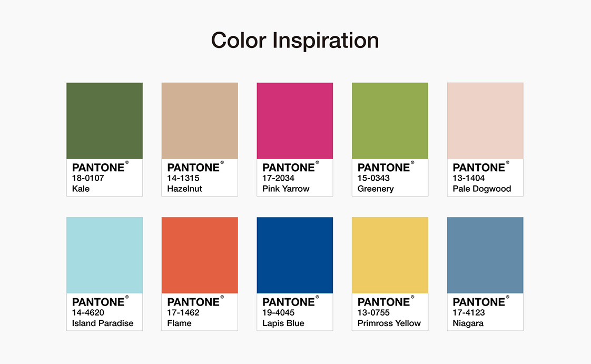Pick the Flame orange-red swatch

200,255
